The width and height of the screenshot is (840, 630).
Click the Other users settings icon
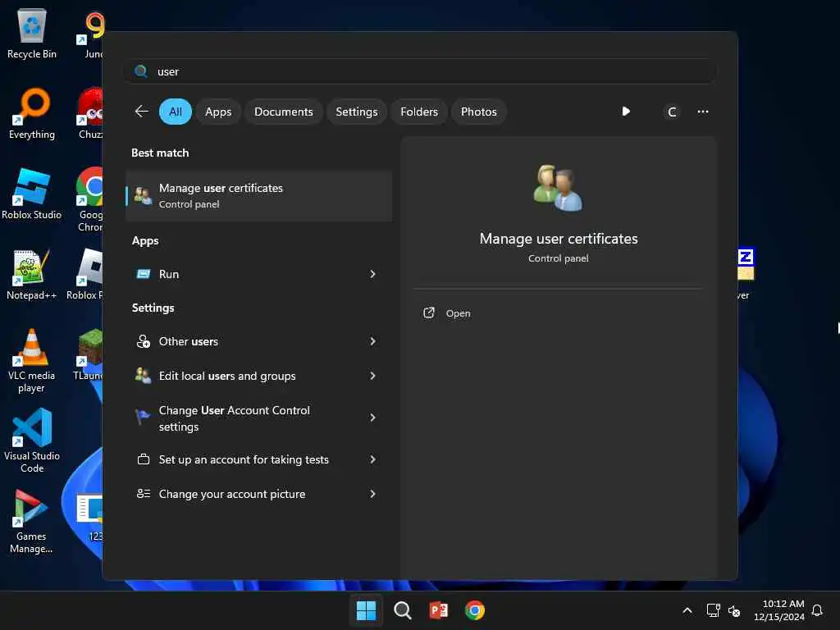143,341
